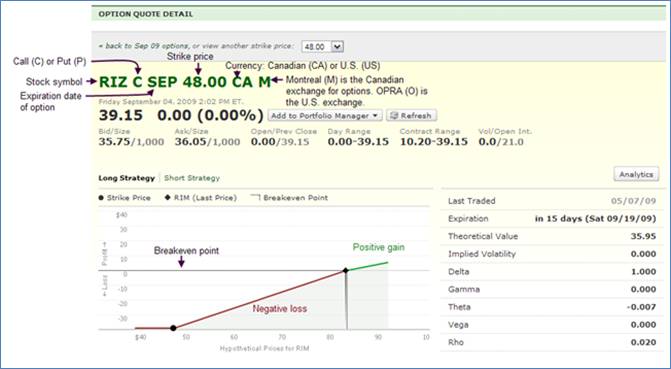Click the Implied Volatility row label

click(x=482, y=254)
